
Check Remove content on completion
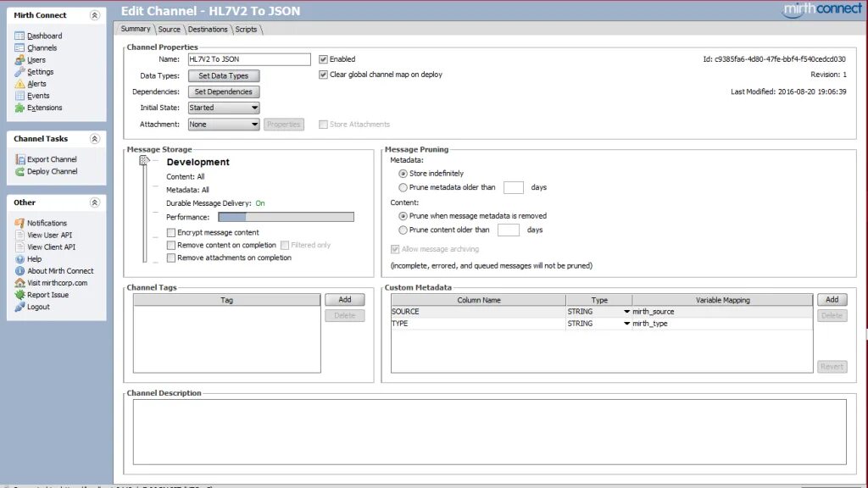coord(171,245)
